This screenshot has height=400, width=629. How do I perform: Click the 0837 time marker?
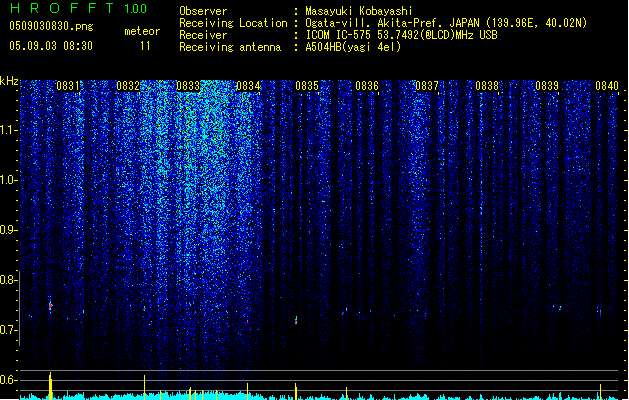coord(427,86)
